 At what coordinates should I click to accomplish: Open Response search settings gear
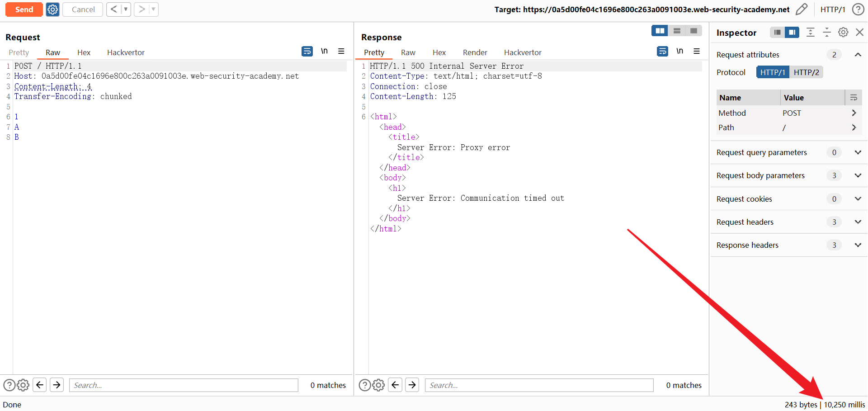378,385
